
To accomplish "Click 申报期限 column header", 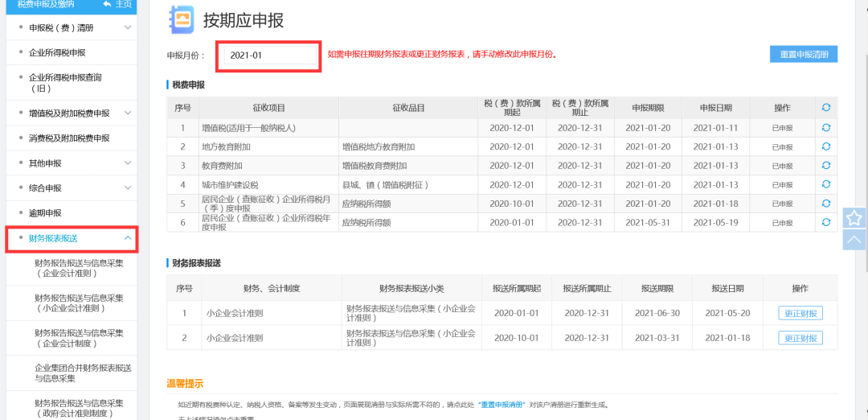I will (649, 108).
